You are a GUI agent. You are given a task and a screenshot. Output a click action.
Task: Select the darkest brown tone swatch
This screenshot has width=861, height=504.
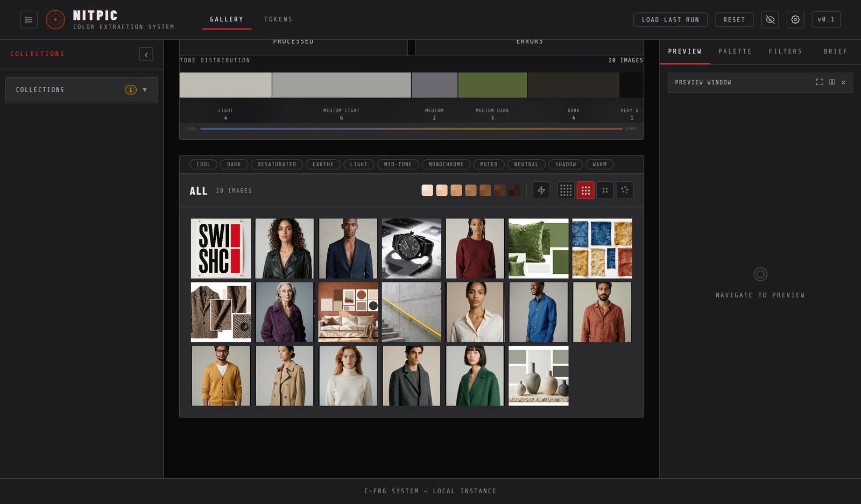[x=514, y=190]
